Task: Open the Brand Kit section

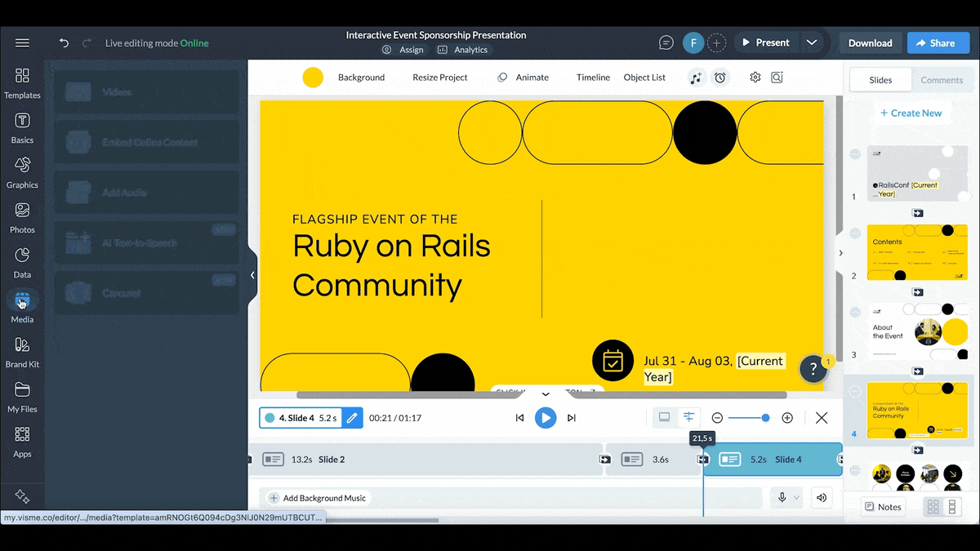Action: click(22, 353)
